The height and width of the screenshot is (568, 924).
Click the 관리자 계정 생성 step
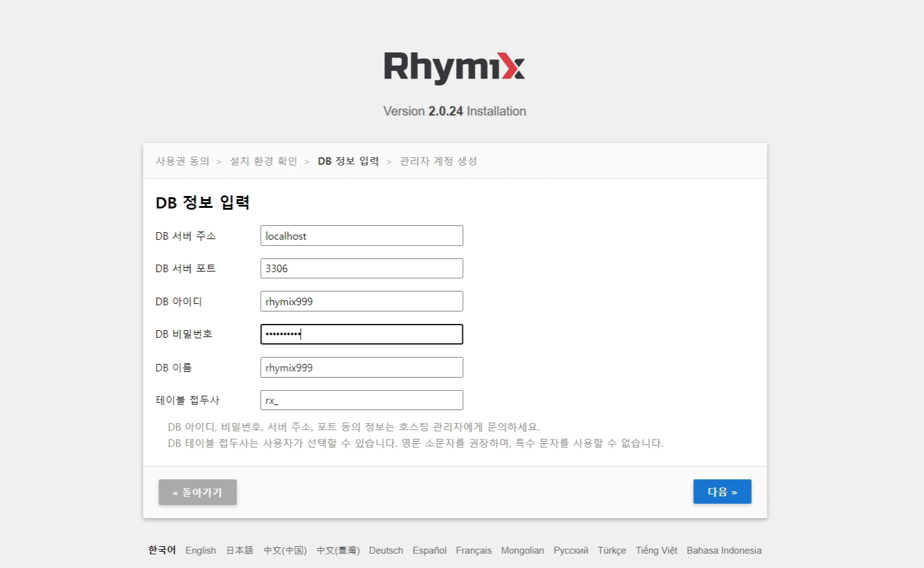coord(438,161)
